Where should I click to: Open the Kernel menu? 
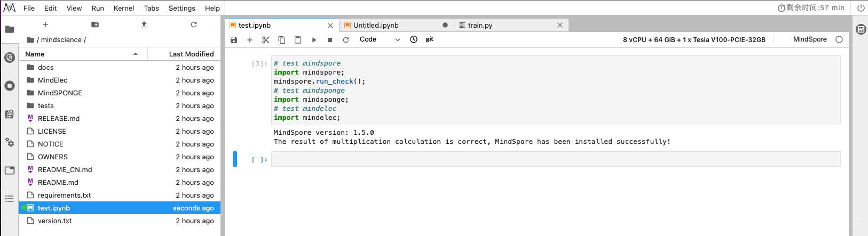pos(124,8)
